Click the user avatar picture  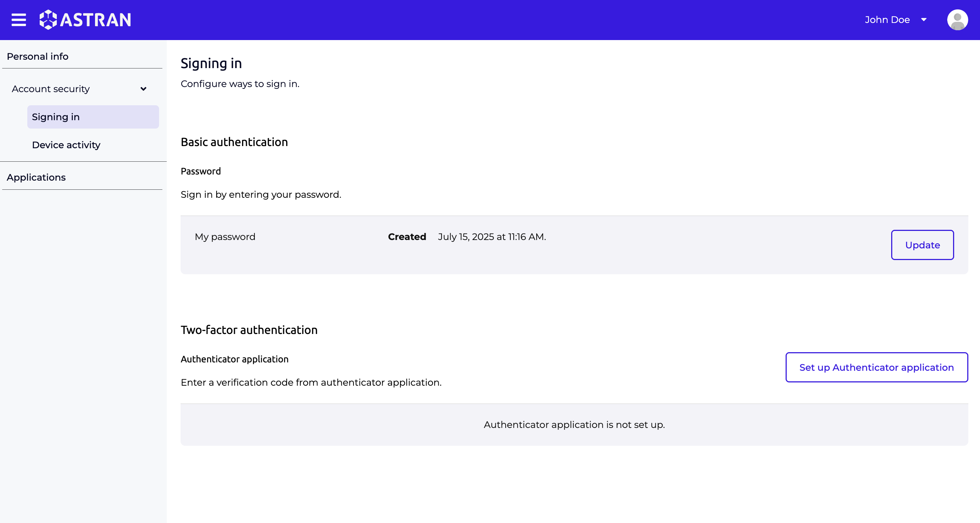[x=957, y=19]
